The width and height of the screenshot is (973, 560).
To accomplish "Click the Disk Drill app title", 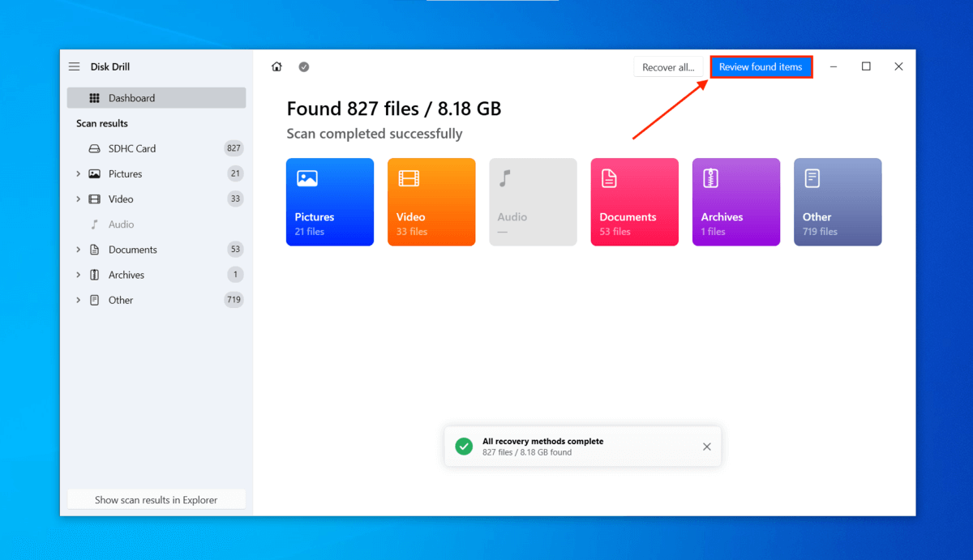I will tap(110, 66).
